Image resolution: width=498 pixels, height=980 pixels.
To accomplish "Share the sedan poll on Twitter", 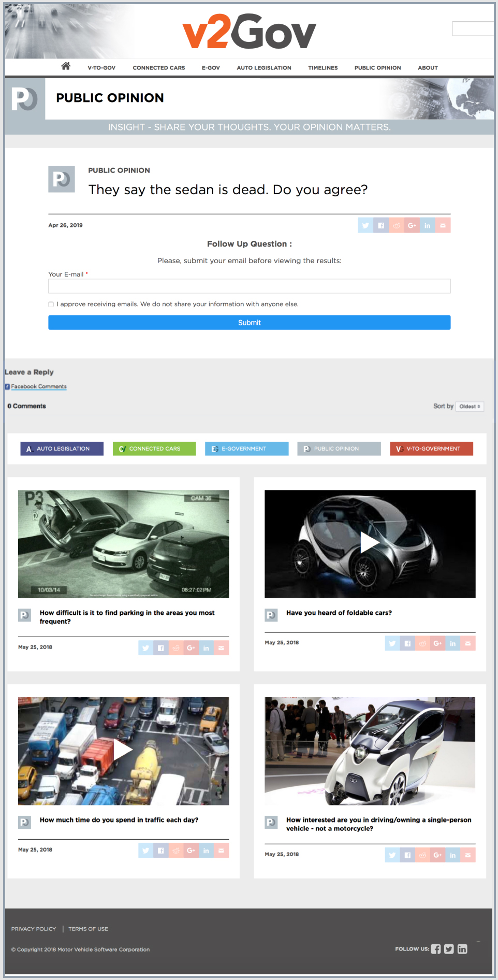I will pyautogui.click(x=365, y=225).
